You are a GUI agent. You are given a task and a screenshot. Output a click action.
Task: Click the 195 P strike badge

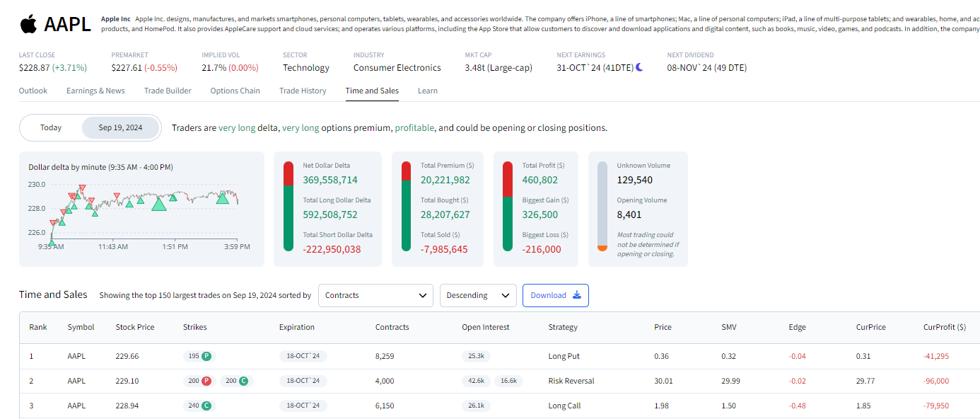(x=198, y=356)
